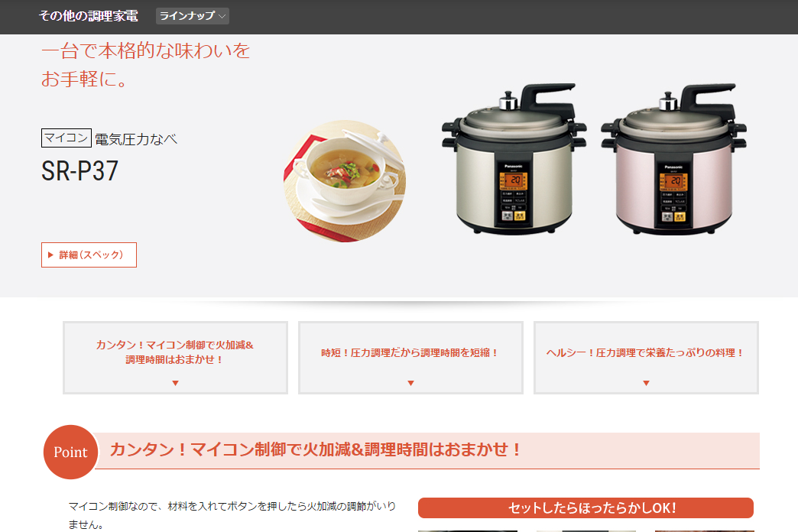Viewport: 798px width, 532px height.
Task: Click the triangle icon beside 詳細(スペック)
Action: point(50,255)
